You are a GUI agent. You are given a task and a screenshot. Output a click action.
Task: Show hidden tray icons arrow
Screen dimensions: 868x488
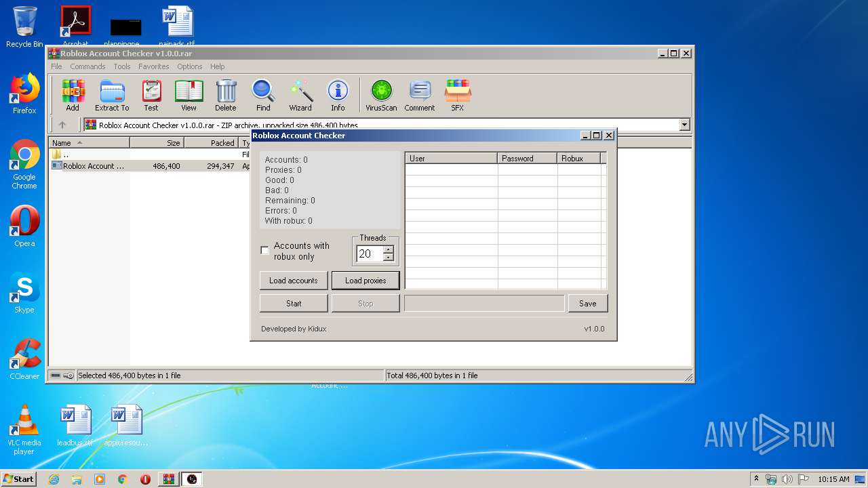756,479
